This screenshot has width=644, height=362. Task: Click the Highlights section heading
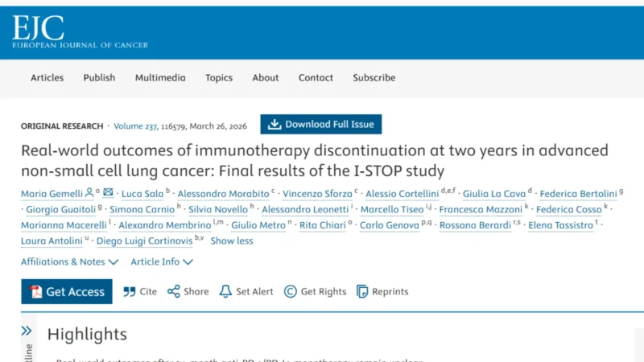coord(87,334)
